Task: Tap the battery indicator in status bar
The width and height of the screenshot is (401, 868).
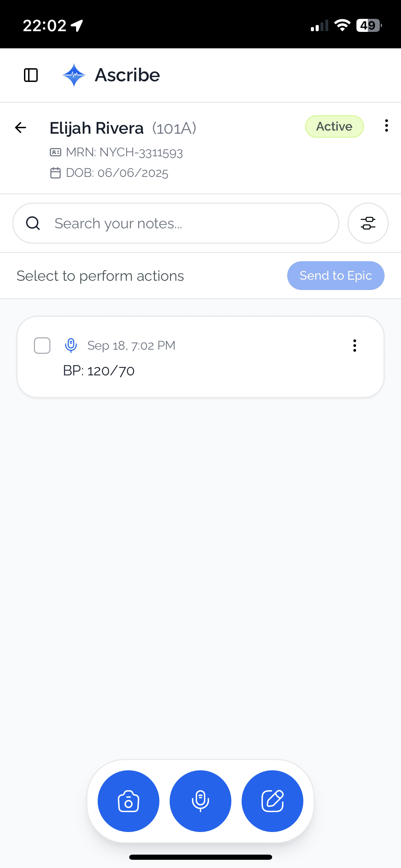Action: pos(368,25)
